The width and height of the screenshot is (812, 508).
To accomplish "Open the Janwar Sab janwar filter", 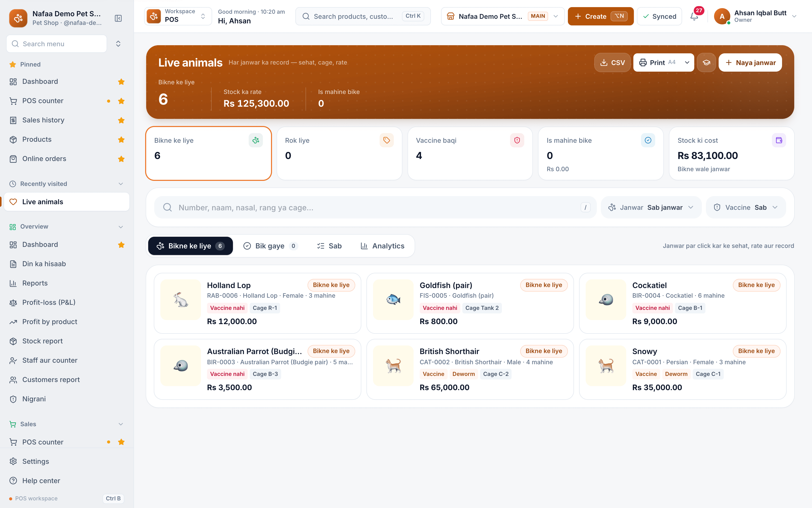I will click(x=651, y=207).
